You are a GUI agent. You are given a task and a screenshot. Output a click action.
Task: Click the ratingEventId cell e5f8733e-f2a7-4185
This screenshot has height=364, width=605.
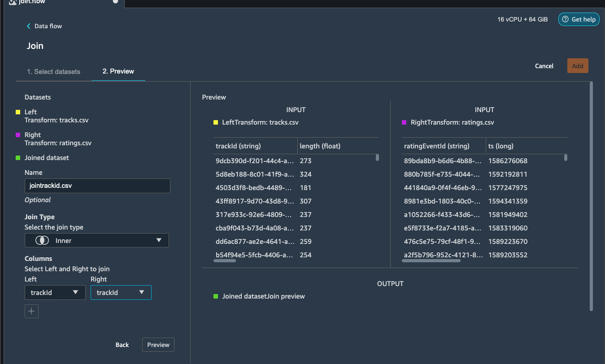(444, 228)
